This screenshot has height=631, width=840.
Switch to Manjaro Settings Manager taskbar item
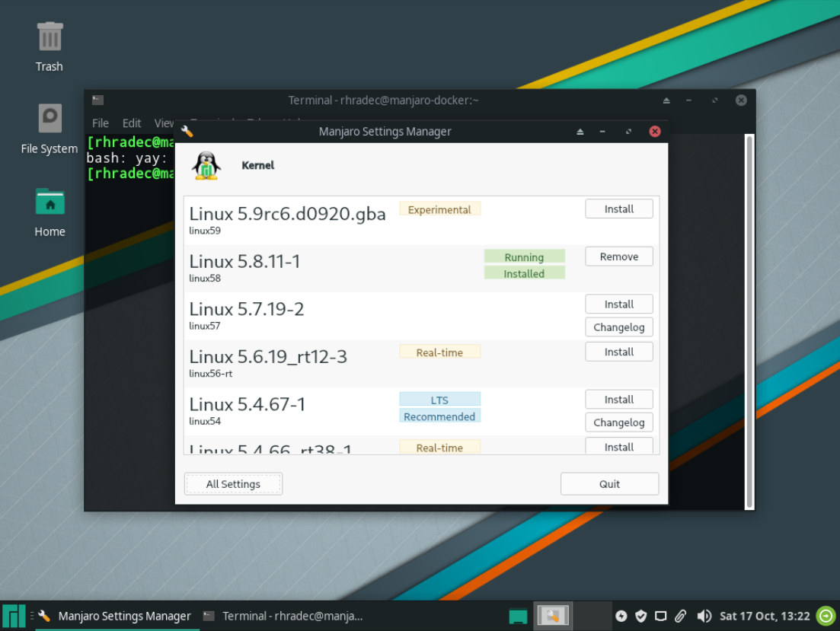[x=117, y=616]
